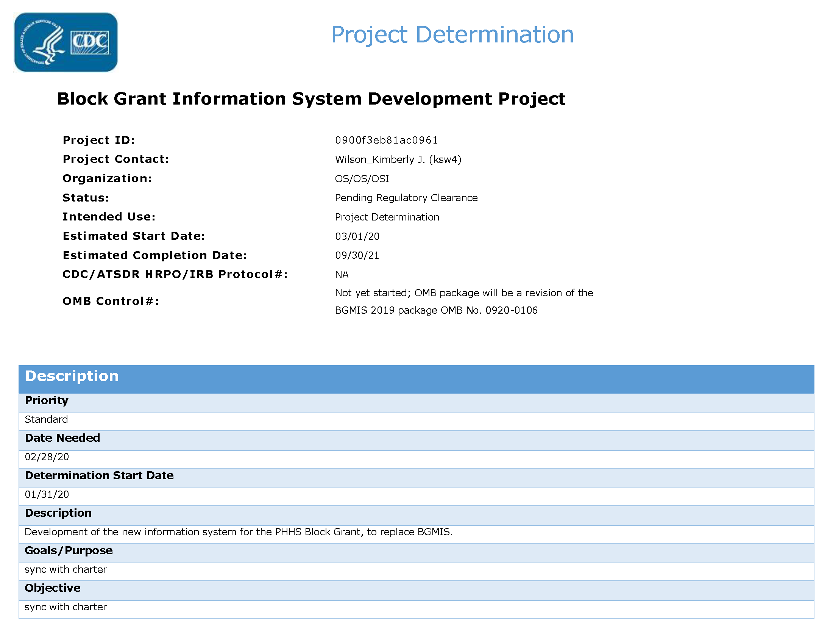Click the Pending Regulatory Clearance status text

pyautogui.click(x=406, y=198)
